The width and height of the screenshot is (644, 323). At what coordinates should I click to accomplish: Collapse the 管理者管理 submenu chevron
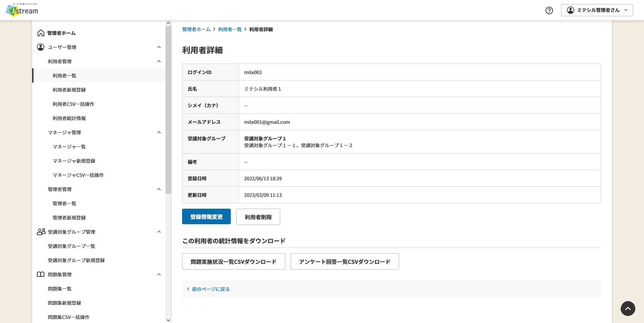click(x=159, y=189)
